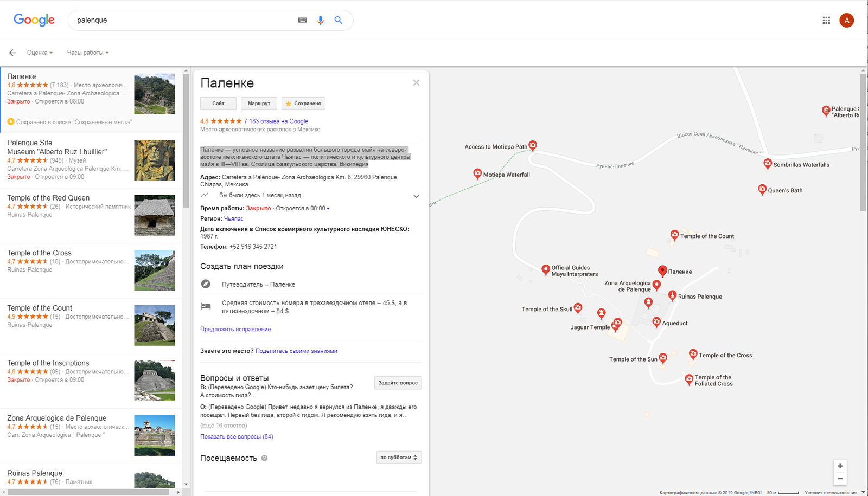Viewport: 868px width, 496px height.
Task: Click the Google logo
Action: click(x=34, y=20)
